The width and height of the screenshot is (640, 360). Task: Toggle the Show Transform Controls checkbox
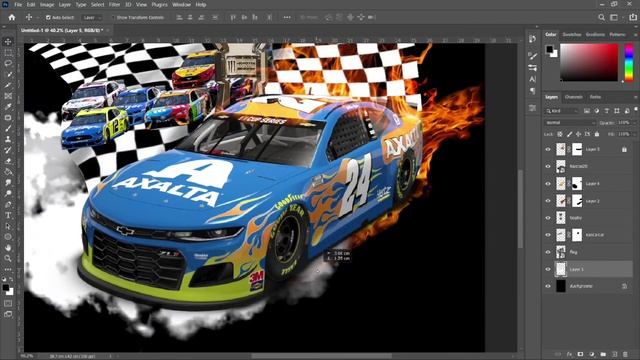point(113,18)
